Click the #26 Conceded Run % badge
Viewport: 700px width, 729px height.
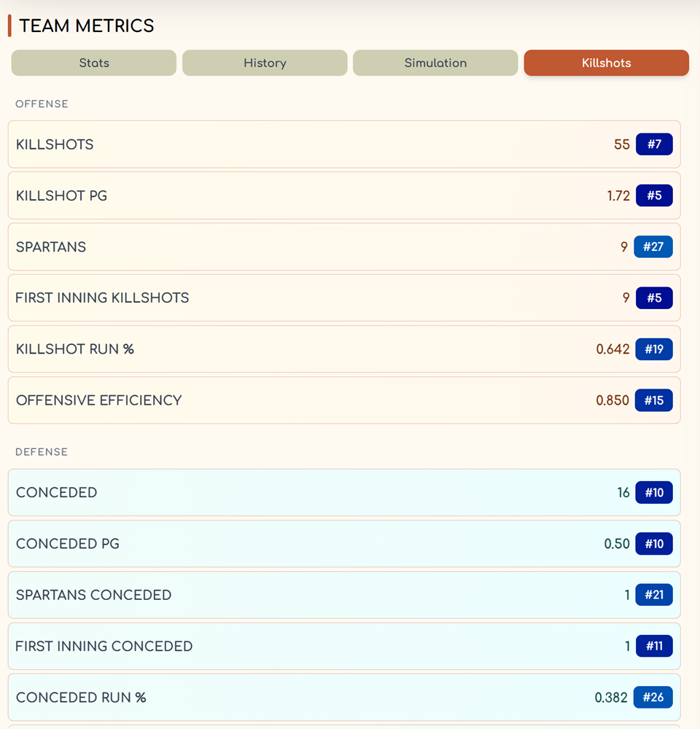[x=653, y=698]
